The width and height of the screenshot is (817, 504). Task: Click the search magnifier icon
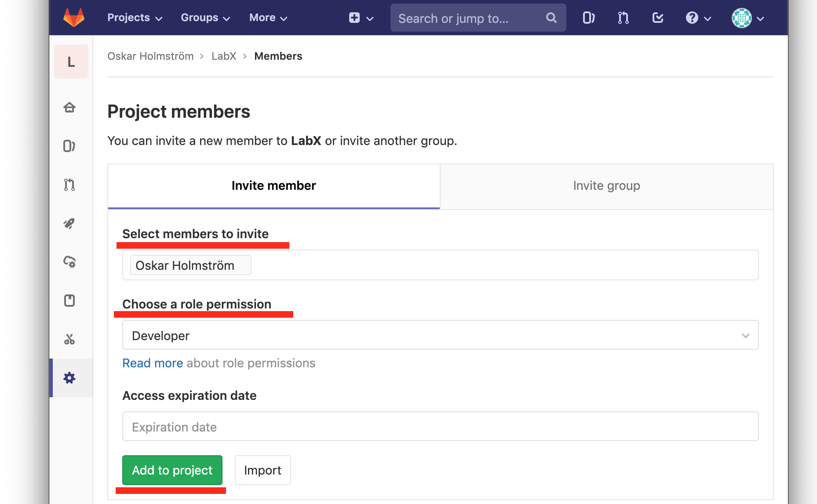551,18
